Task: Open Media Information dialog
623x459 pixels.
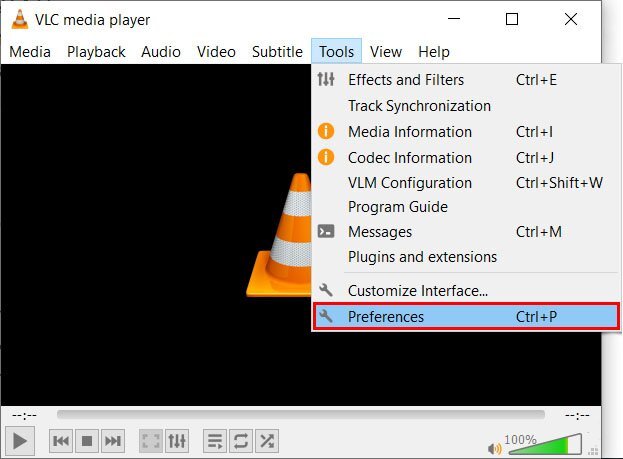Action: (x=466, y=132)
